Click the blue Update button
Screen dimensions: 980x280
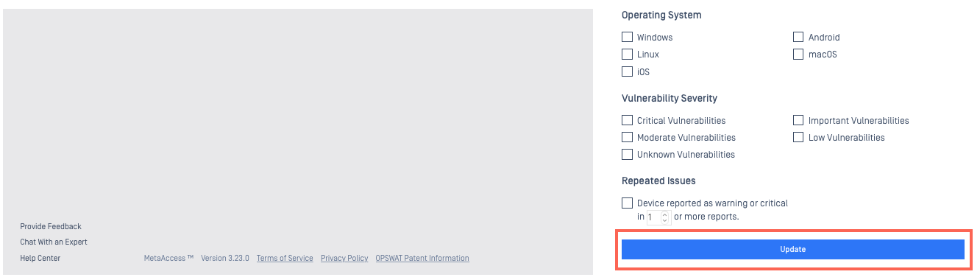point(793,249)
